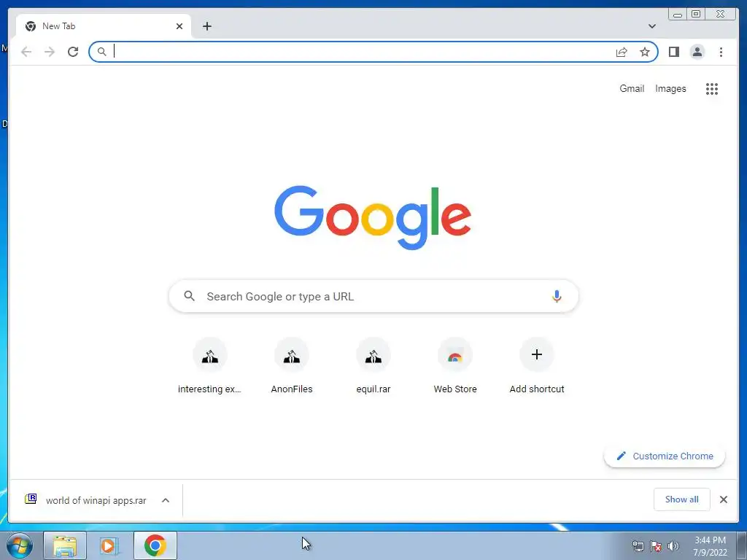Image resolution: width=747 pixels, height=560 pixels.
Task: Open the Windows Start menu
Action: [20, 545]
